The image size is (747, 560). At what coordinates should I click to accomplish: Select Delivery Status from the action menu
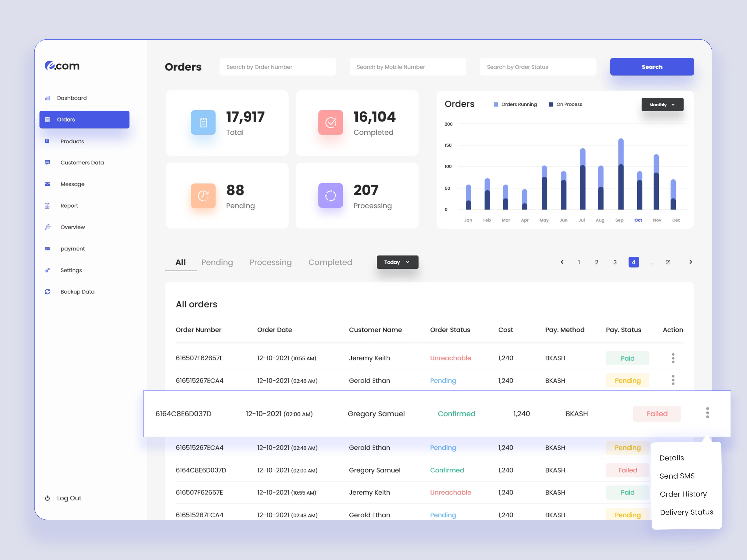686,512
